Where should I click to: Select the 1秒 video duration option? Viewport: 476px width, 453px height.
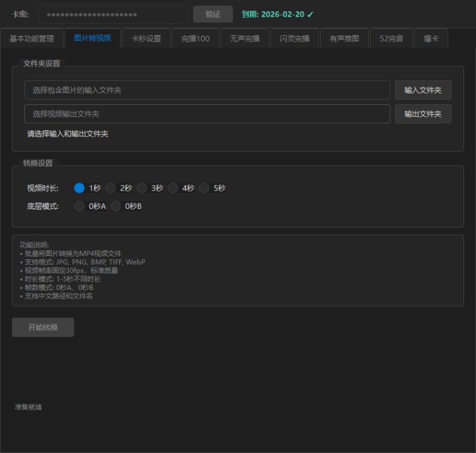click(80, 188)
